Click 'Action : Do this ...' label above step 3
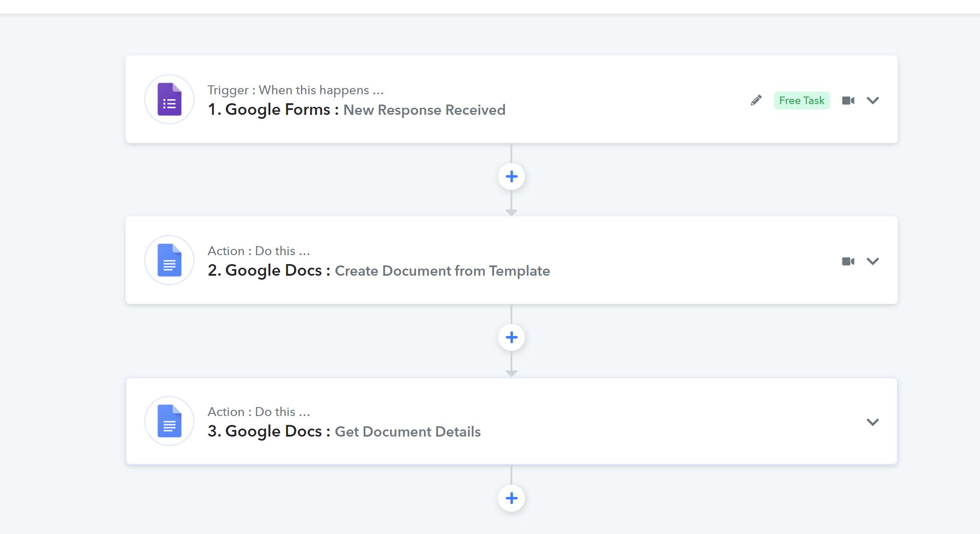980x534 pixels. pyautogui.click(x=259, y=412)
